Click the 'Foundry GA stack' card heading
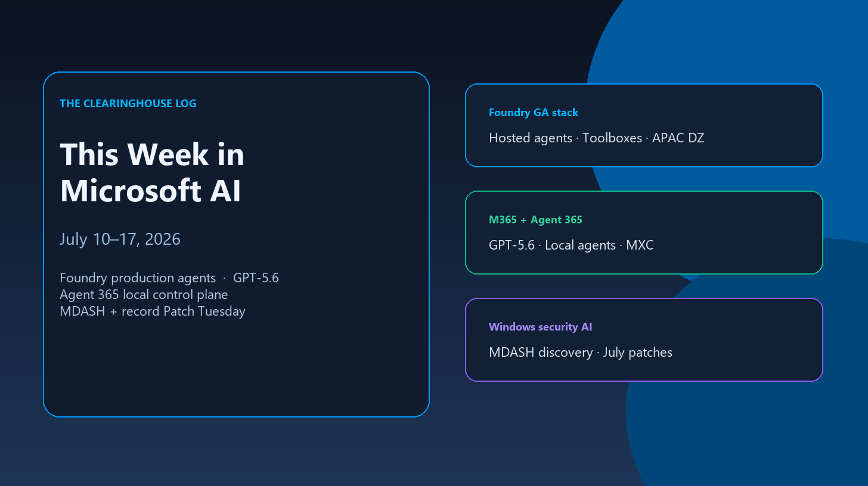 tap(534, 113)
